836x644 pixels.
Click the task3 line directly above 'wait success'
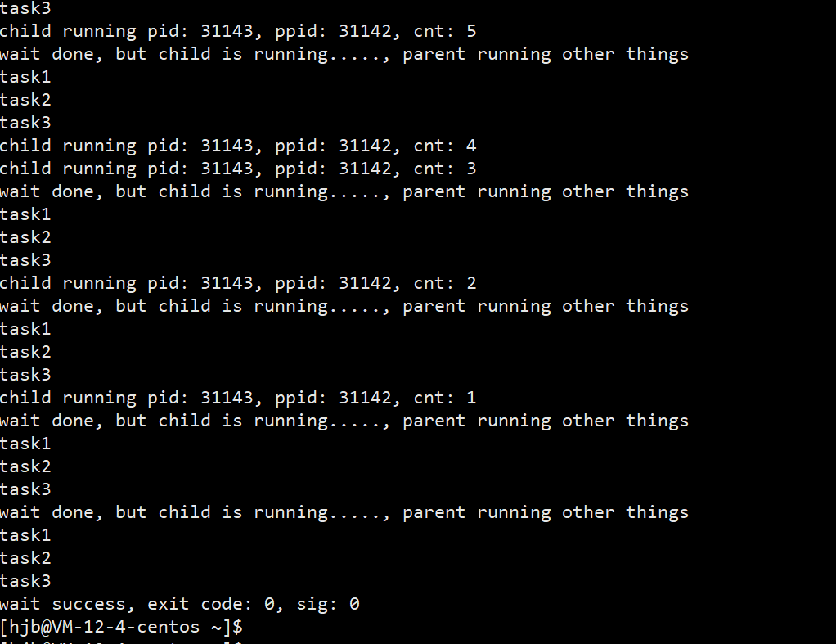coord(25,581)
